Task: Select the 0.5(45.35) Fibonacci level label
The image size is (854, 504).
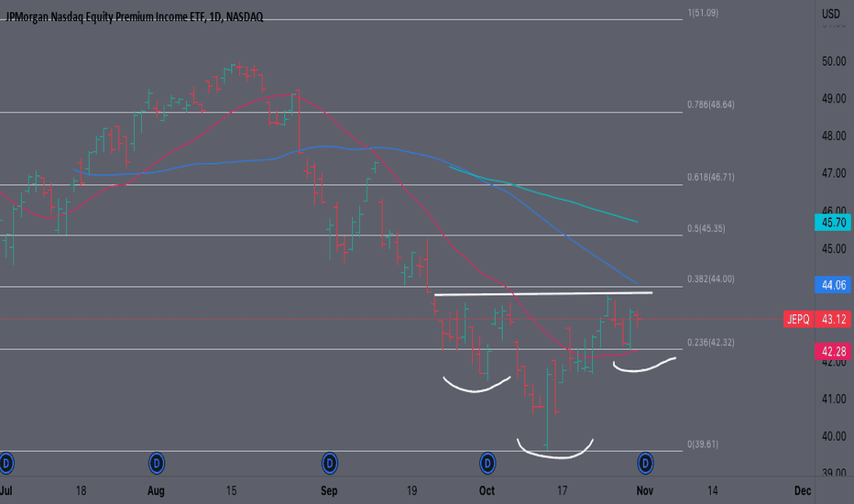Action: tap(706, 228)
